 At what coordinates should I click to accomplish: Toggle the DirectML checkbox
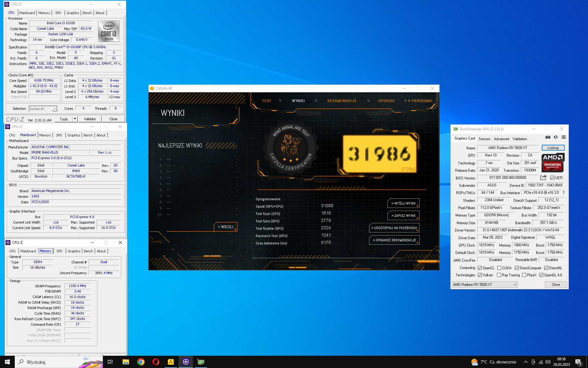click(546, 268)
